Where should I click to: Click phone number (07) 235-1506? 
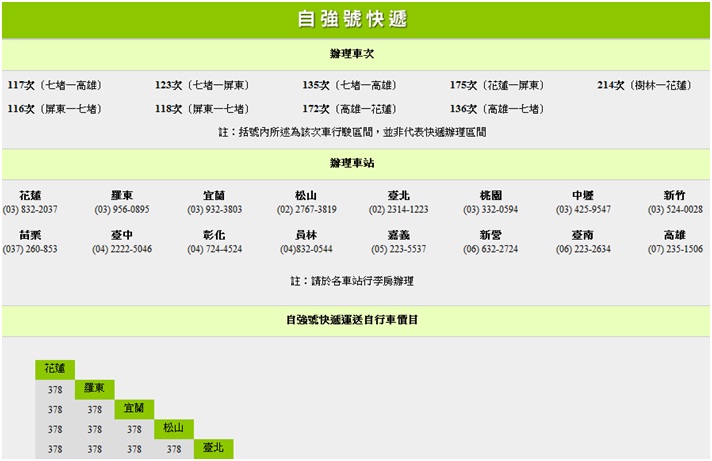(675, 249)
